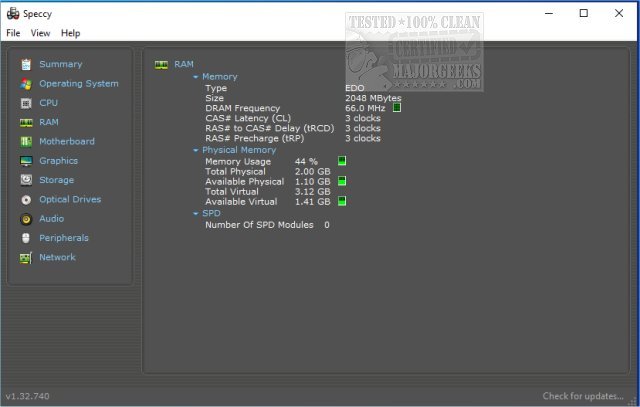The image size is (640, 407).
Task: Select DRAM Frequency value 66.0 MHz
Action: [365, 108]
